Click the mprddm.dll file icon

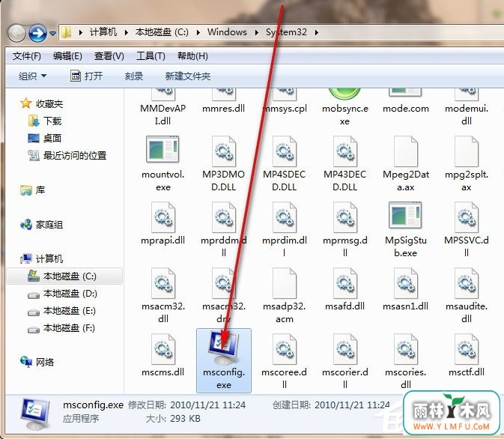tap(224, 217)
